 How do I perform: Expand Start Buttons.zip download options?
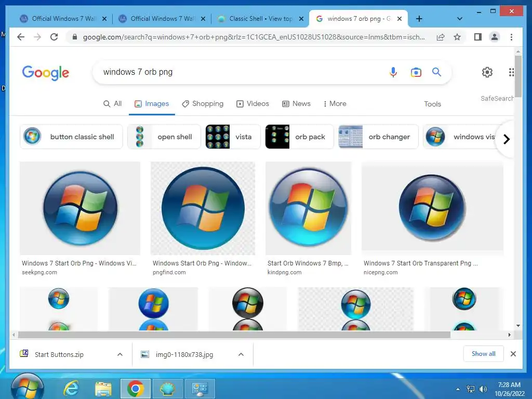[120, 354]
